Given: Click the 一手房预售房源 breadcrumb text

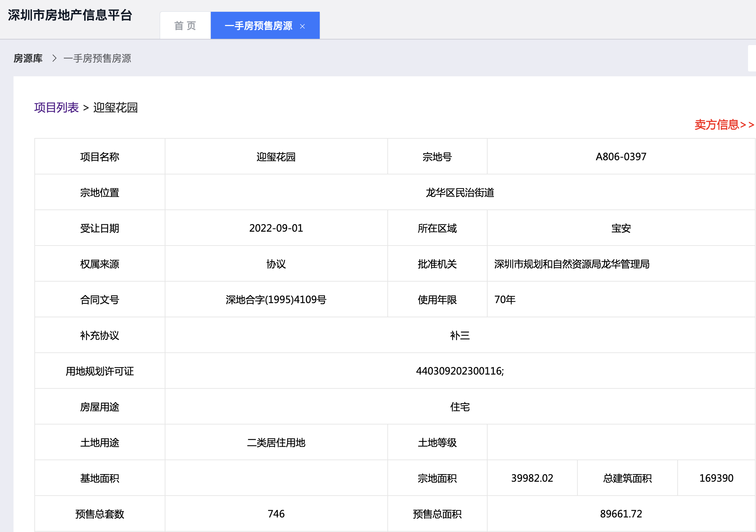Looking at the screenshot, I should (x=97, y=58).
